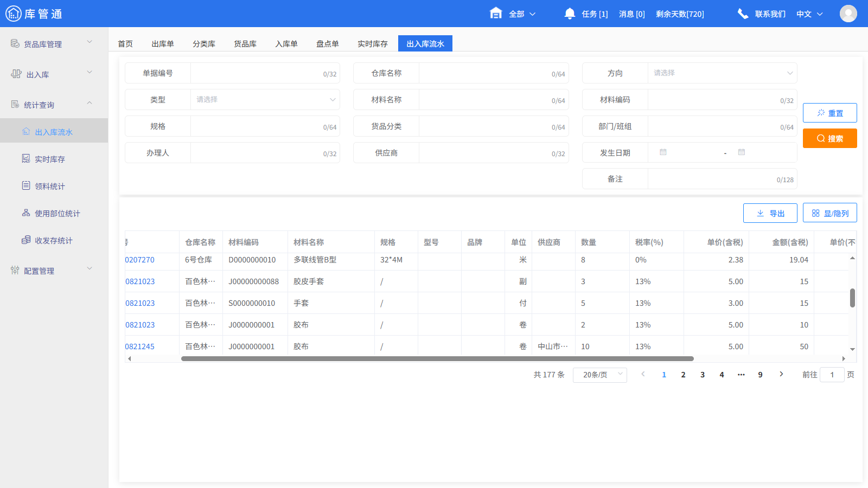The height and width of the screenshot is (488, 868).
Task: Click the 联系我们 phone icon
Action: click(743, 14)
